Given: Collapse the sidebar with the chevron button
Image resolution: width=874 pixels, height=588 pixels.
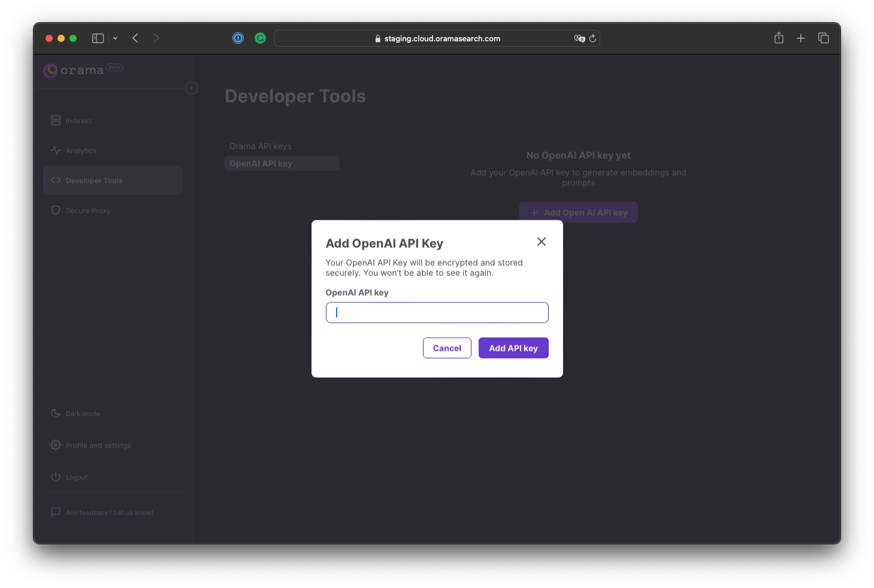Looking at the screenshot, I should [x=192, y=88].
